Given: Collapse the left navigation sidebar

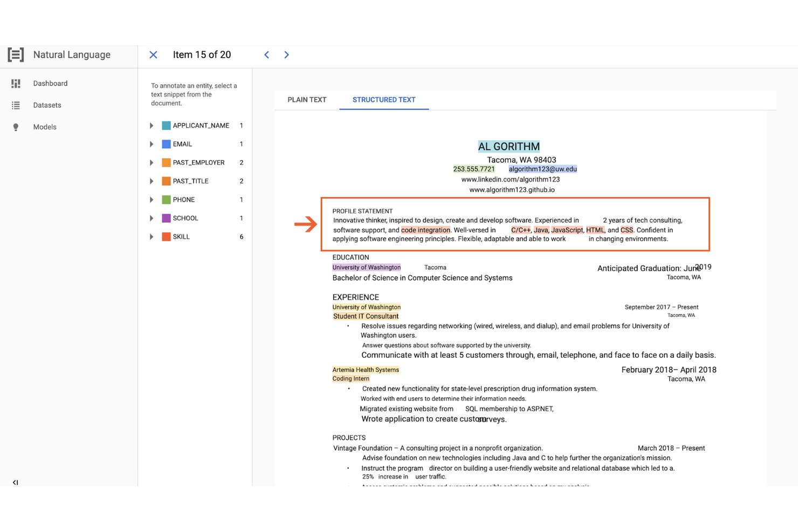Looking at the screenshot, I should [x=15, y=482].
